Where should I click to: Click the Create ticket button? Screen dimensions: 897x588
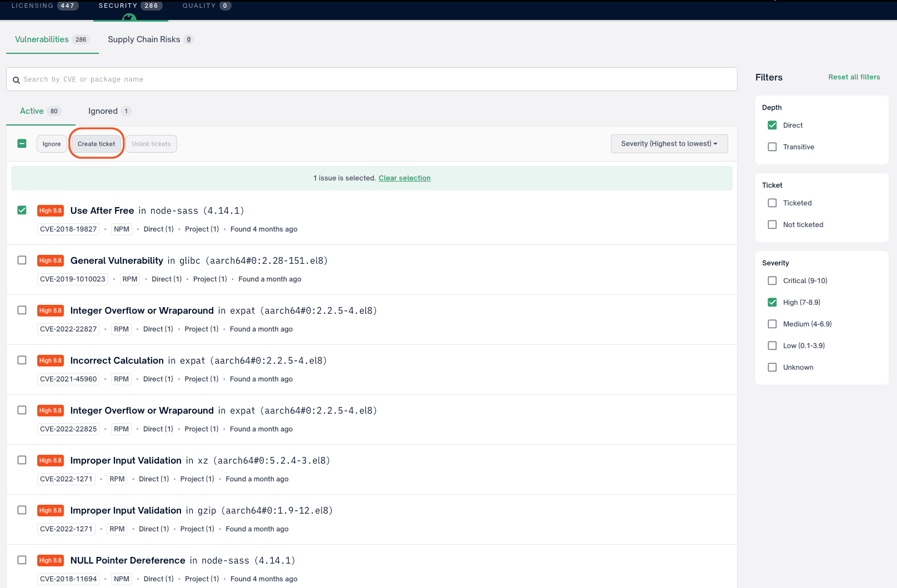click(97, 144)
